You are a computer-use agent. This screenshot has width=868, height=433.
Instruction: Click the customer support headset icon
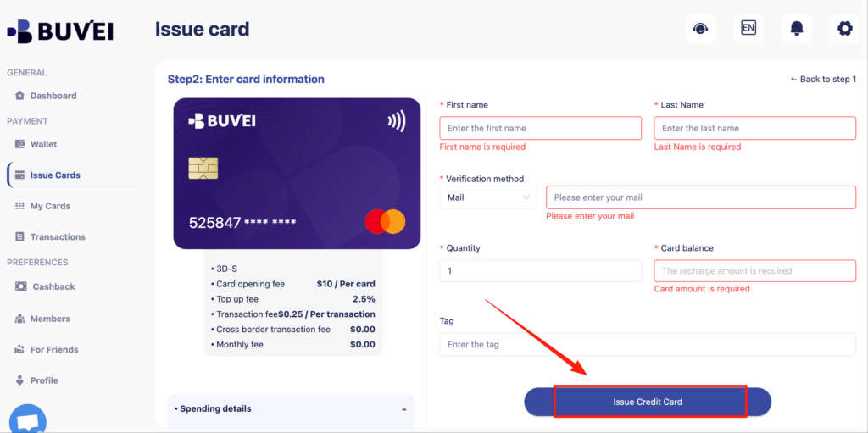tap(699, 29)
